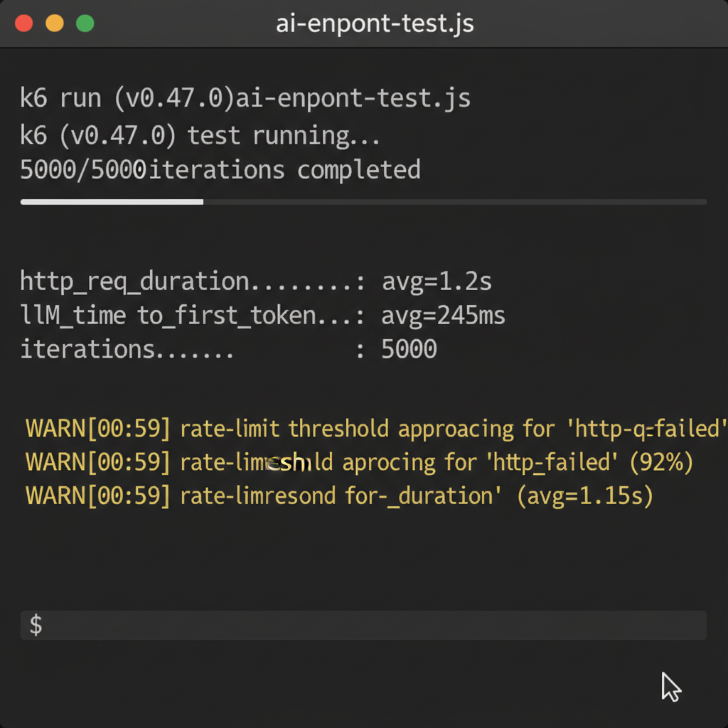
Task: Click the green zoom traffic light icon
Action: [x=85, y=23]
